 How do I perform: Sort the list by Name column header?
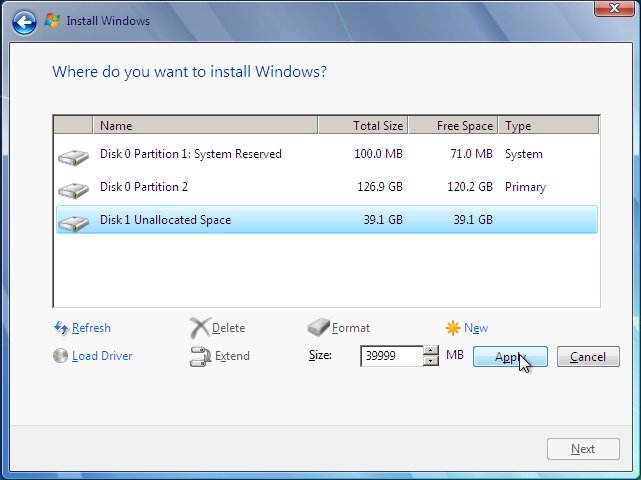(x=205, y=126)
